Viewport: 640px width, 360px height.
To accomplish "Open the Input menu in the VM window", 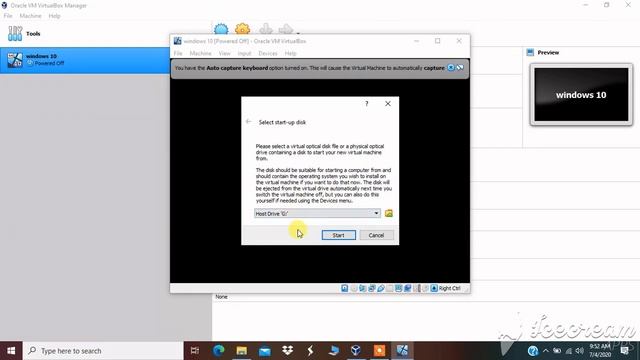I will 244,53.
